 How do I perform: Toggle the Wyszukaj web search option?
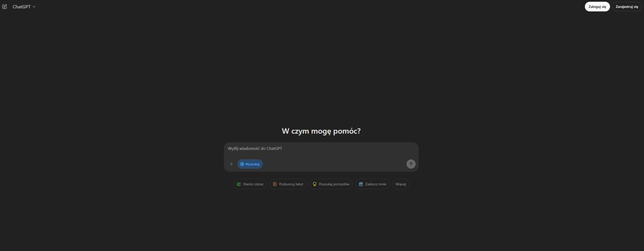coord(250,164)
